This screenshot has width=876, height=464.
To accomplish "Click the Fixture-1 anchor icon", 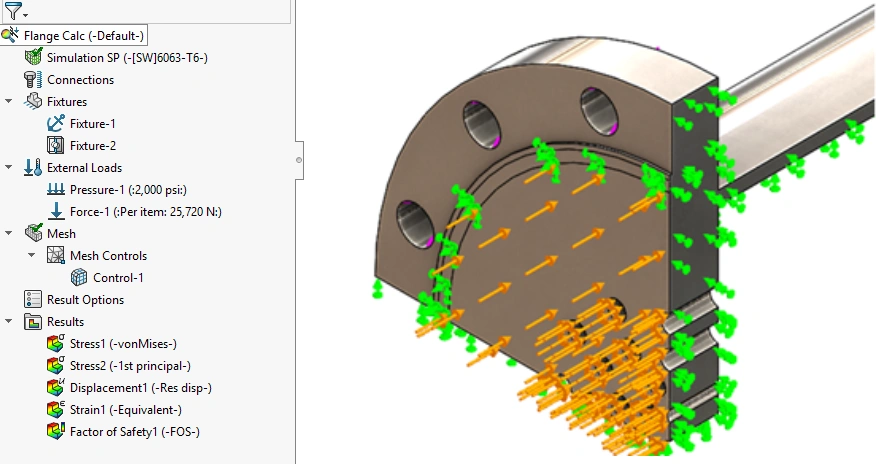I will pos(56,123).
